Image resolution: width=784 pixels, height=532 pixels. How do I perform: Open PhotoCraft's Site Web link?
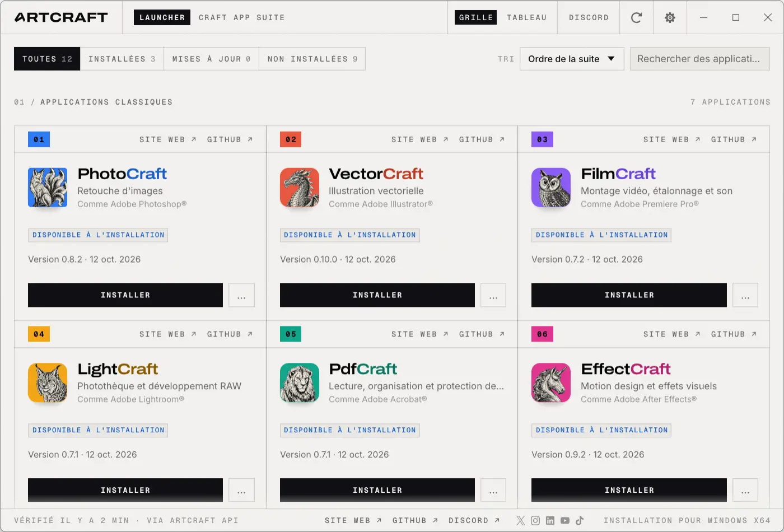[168, 139]
